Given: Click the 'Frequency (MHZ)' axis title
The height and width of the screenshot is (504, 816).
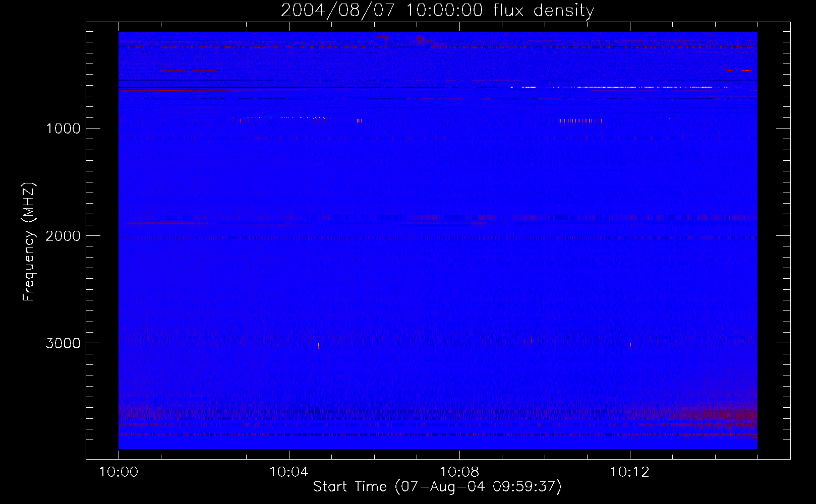Looking at the screenshot, I should tap(29, 242).
